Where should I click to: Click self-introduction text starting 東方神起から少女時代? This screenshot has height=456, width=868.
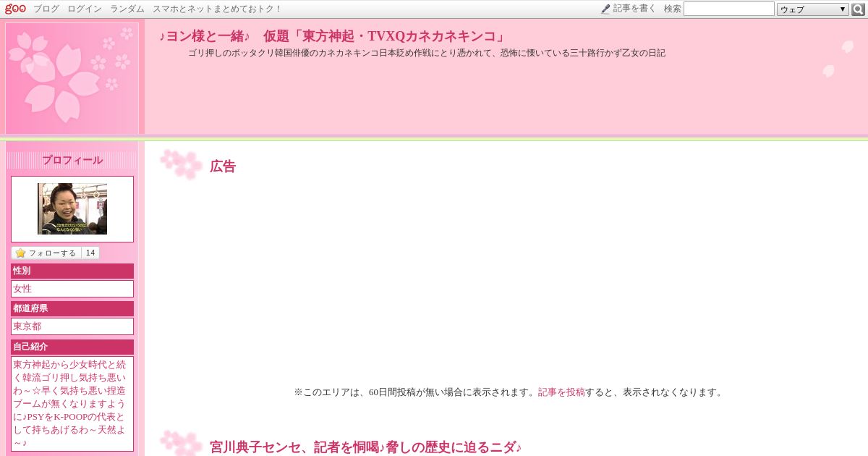point(71,404)
